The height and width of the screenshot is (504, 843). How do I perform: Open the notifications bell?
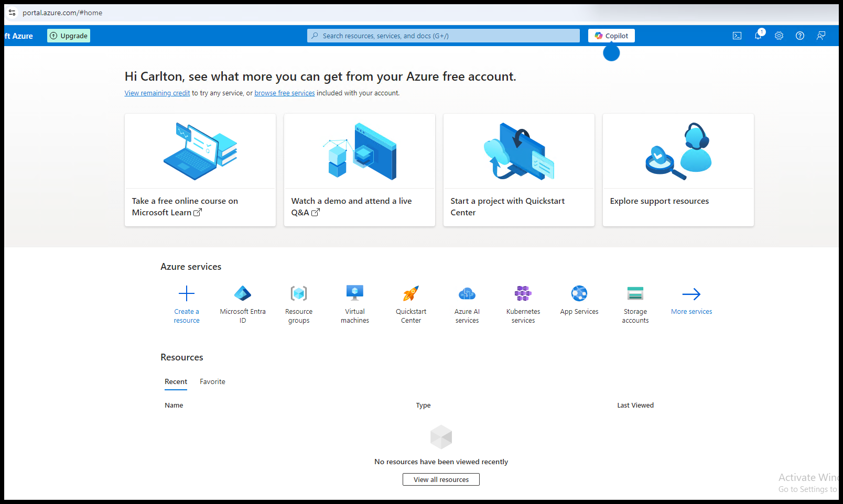pos(758,36)
